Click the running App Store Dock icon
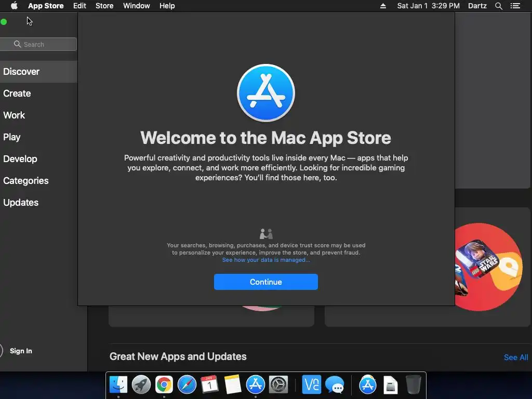 point(256,385)
